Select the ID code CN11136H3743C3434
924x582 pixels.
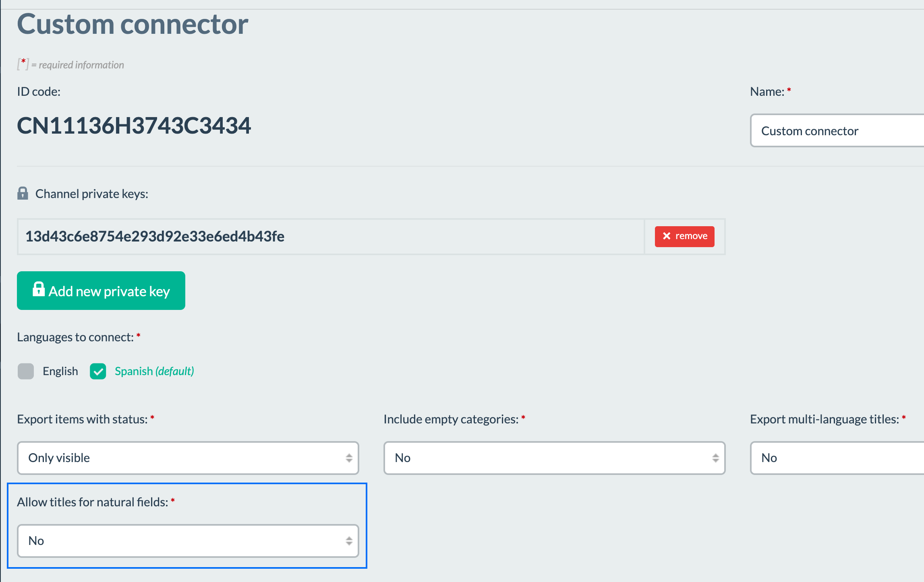(134, 125)
